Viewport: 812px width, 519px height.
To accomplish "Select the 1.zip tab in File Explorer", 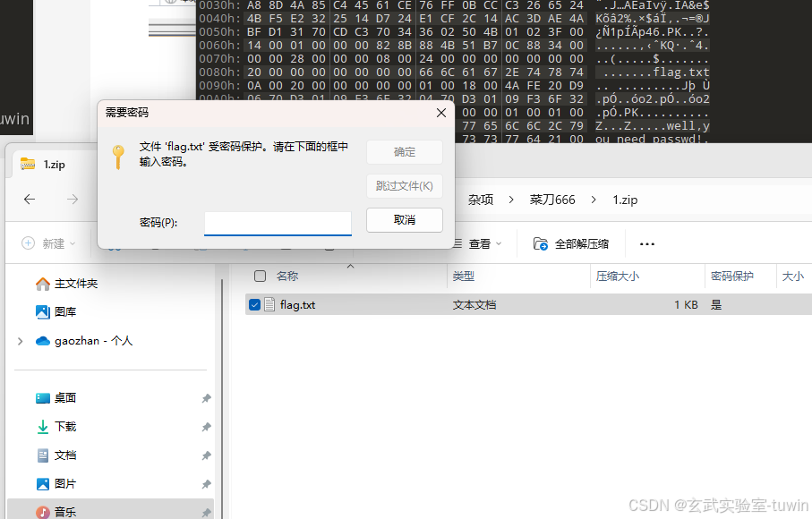I will pyautogui.click(x=52, y=165).
